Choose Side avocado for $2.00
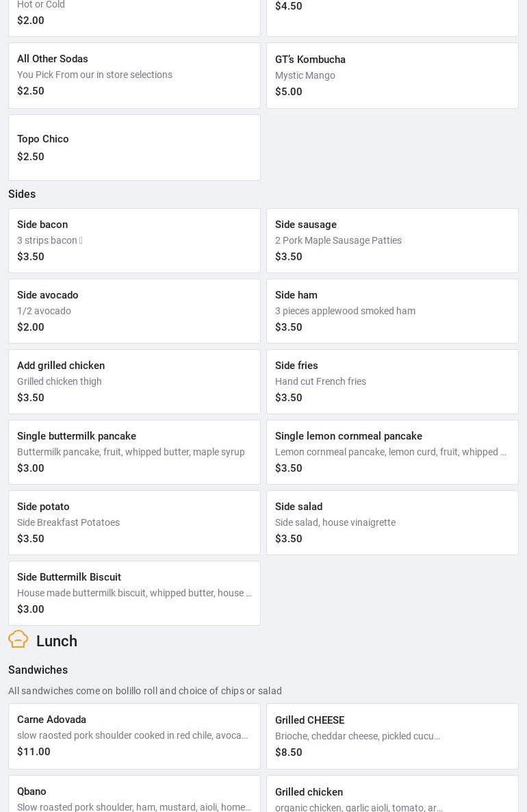 (x=134, y=311)
